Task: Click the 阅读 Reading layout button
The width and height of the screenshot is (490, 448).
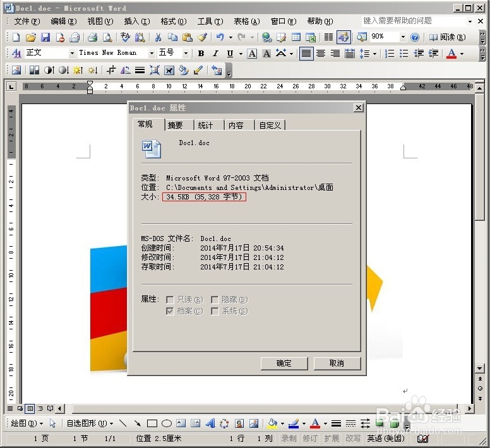Action: click(448, 37)
